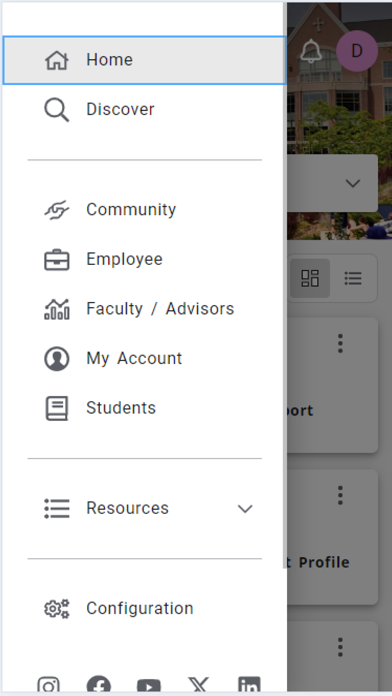Click the Home house icon
392x696 pixels.
tap(57, 60)
